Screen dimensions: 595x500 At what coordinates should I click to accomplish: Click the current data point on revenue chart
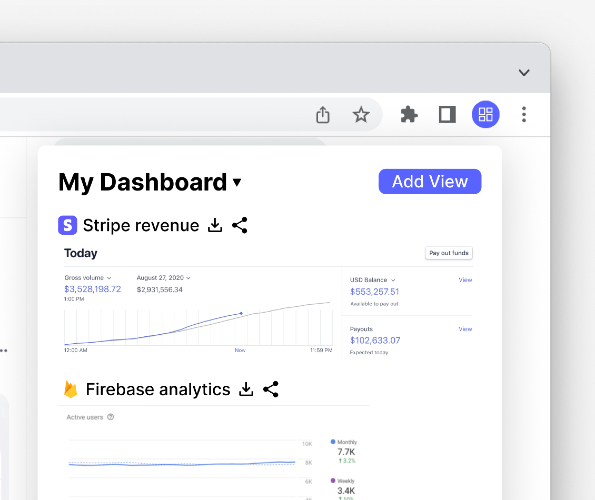click(x=241, y=313)
